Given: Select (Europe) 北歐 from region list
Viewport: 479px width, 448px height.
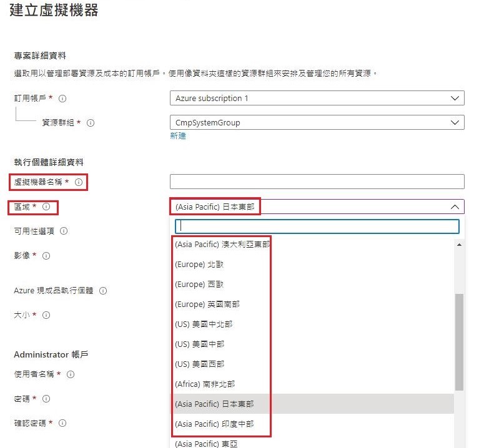Looking at the screenshot, I should (199, 265).
